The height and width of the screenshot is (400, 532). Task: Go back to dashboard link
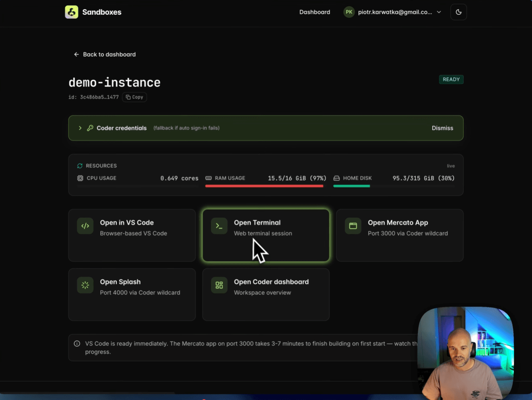click(x=105, y=54)
